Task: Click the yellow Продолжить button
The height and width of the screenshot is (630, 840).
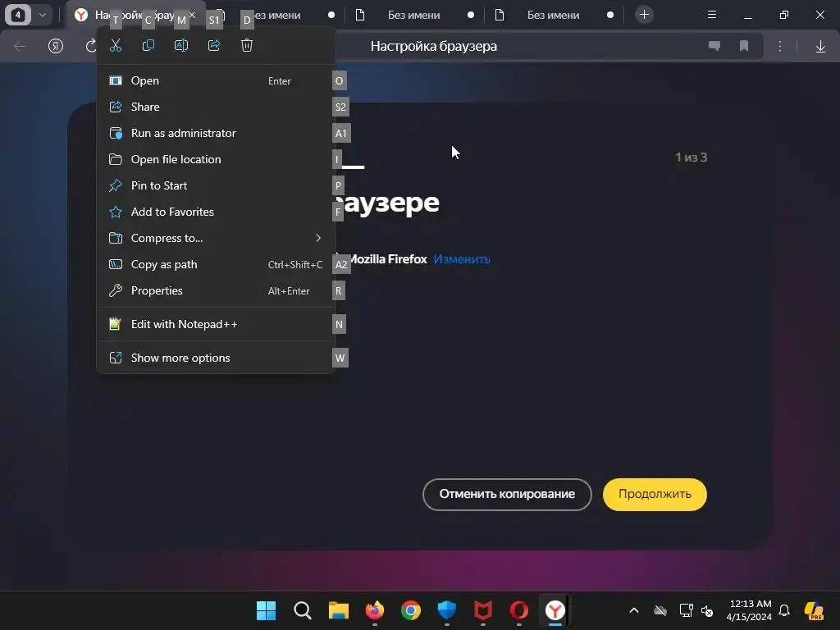Action: tap(655, 495)
